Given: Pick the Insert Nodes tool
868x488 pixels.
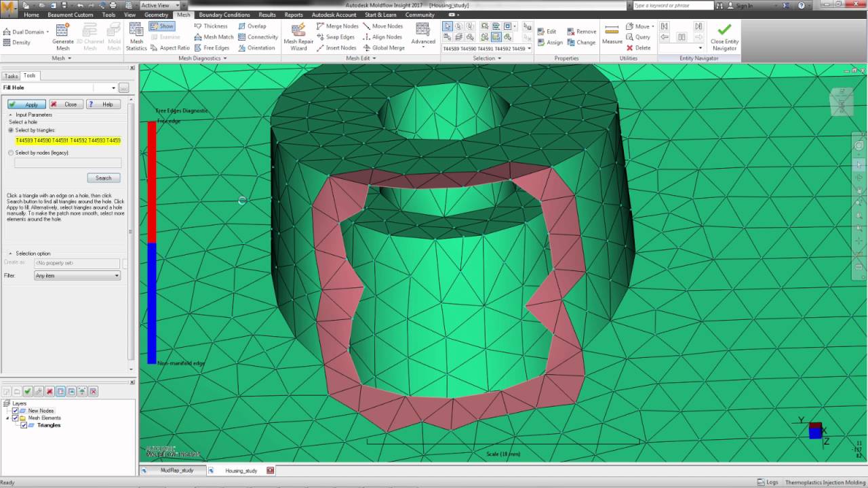Looking at the screenshot, I should (336, 48).
